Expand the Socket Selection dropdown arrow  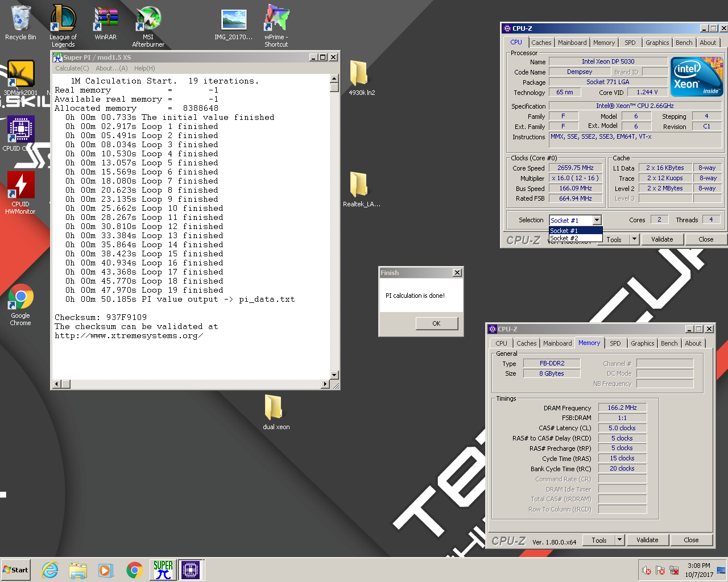[x=597, y=221]
